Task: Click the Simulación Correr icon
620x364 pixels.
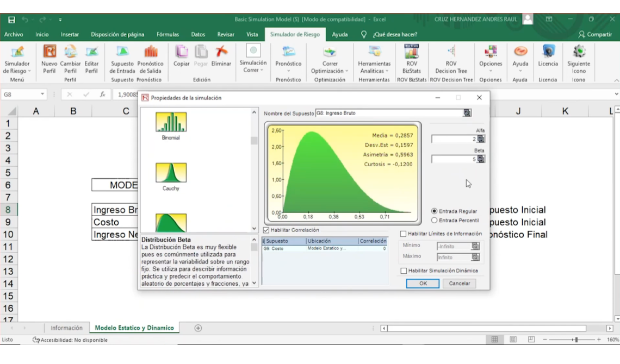Action: (253, 51)
